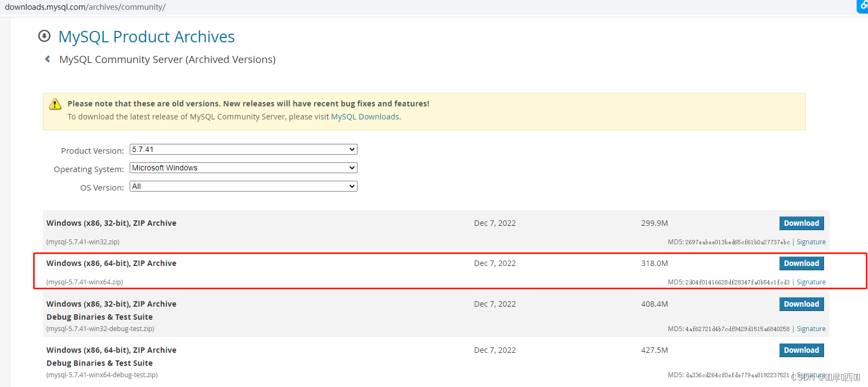Click the back arrow beside MySQL Community Server

tap(48, 59)
